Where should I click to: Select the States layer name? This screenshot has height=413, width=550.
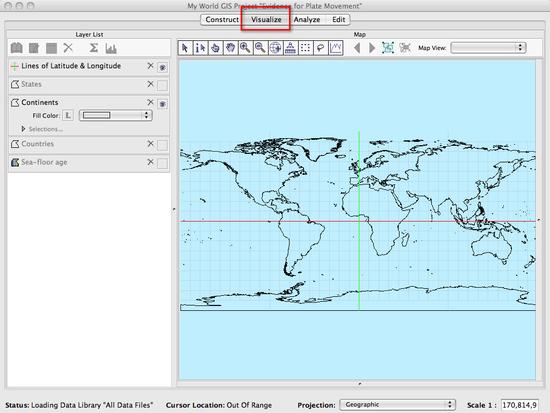pyautogui.click(x=31, y=84)
